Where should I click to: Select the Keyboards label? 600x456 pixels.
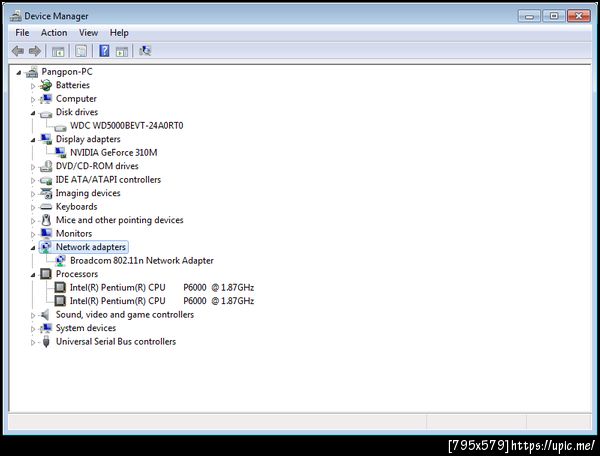[77, 207]
